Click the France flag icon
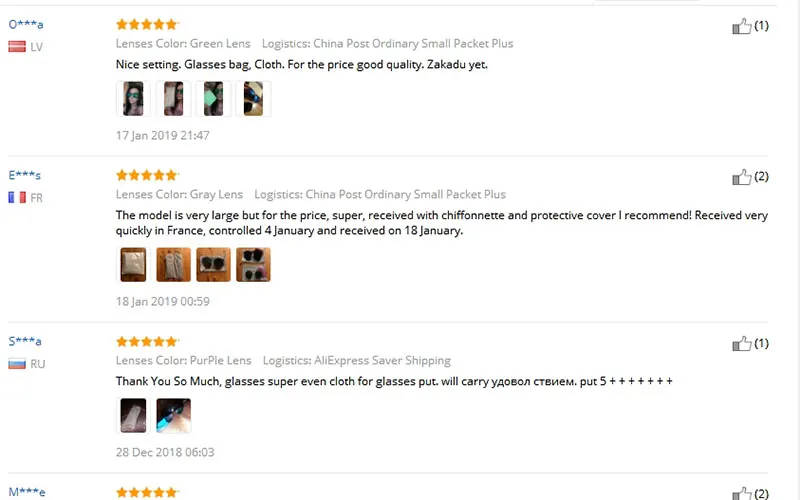The image size is (800, 500). [17, 197]
